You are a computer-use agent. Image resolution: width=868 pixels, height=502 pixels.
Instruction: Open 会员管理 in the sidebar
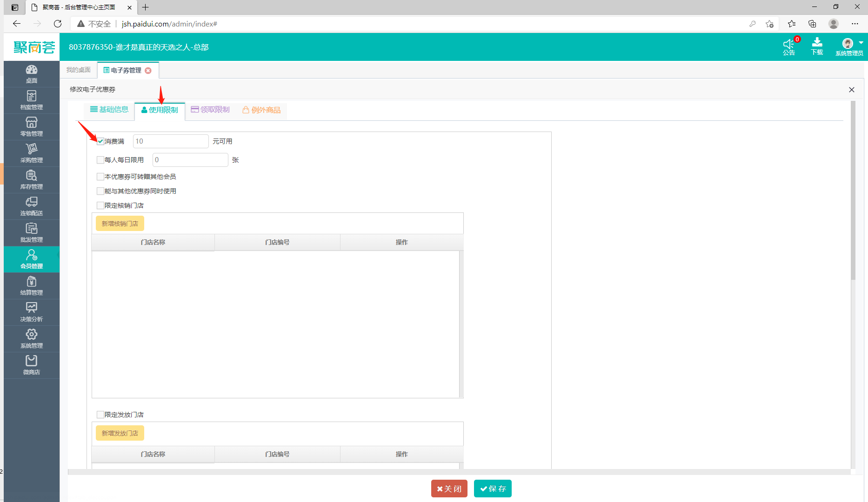pyautogui.click(x=32, y=259)
